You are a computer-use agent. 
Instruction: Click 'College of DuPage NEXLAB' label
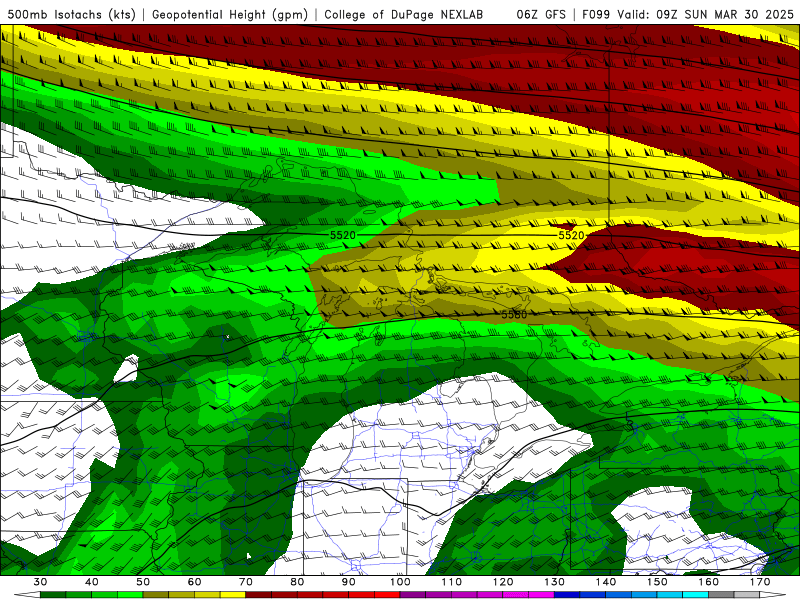(404, 14)
